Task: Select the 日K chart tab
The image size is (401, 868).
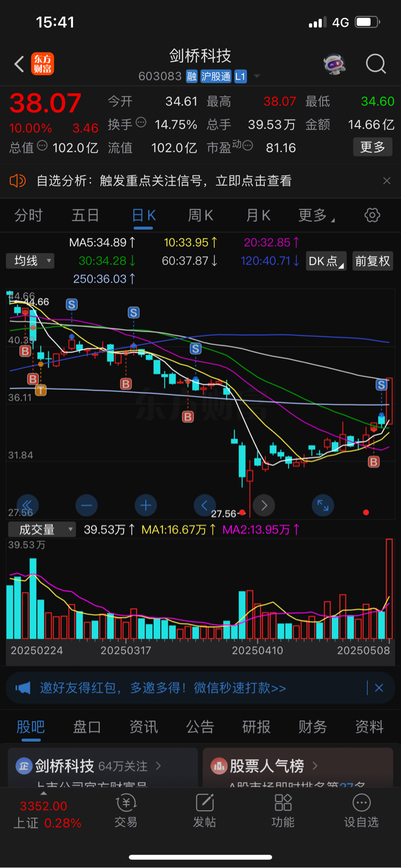Action: click(144, 215)
